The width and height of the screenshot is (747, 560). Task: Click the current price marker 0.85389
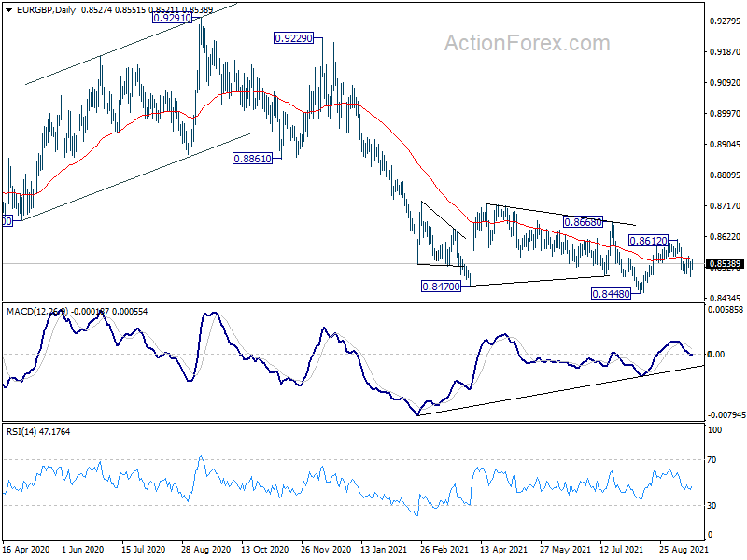726,264
